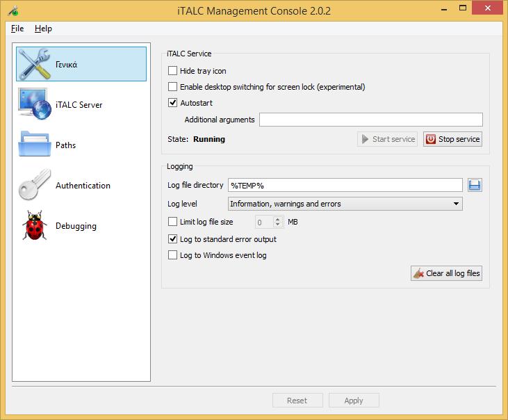Enable Limit log file size

pos(172,222)
